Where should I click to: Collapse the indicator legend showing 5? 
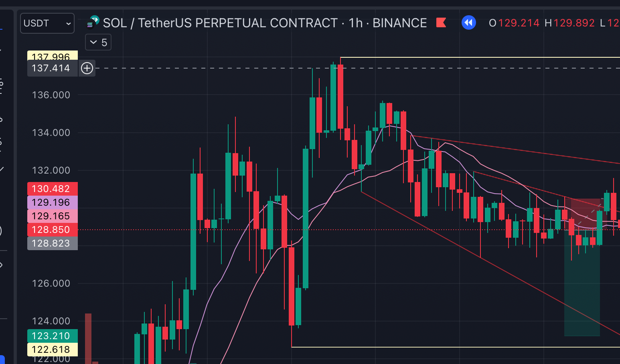click(x=93, y=42)
